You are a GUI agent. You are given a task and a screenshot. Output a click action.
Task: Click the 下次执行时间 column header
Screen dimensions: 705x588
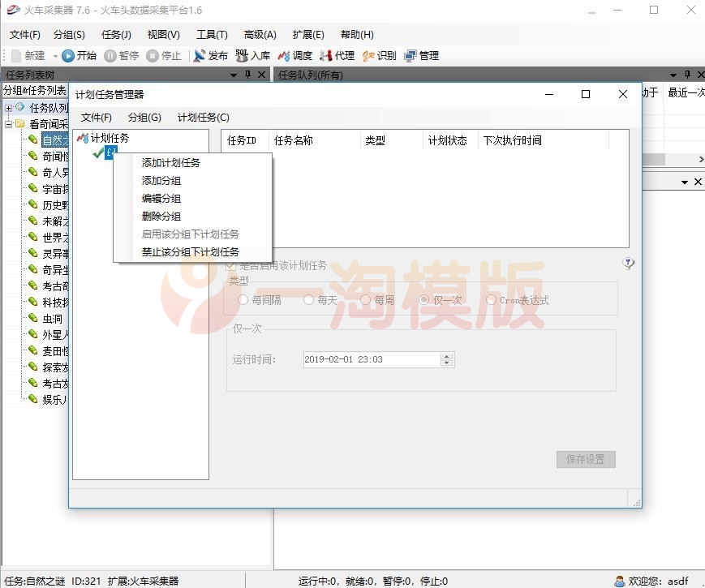click(543, 140)
